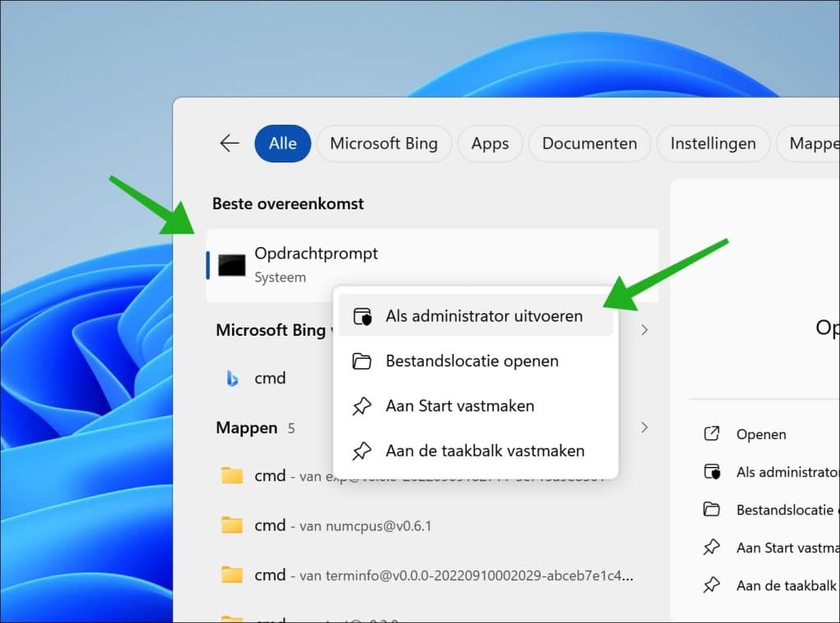Switch to the Documenten filter
This screenshot has height=623, width=840.
pyautogui.click(x=589, y=143)
